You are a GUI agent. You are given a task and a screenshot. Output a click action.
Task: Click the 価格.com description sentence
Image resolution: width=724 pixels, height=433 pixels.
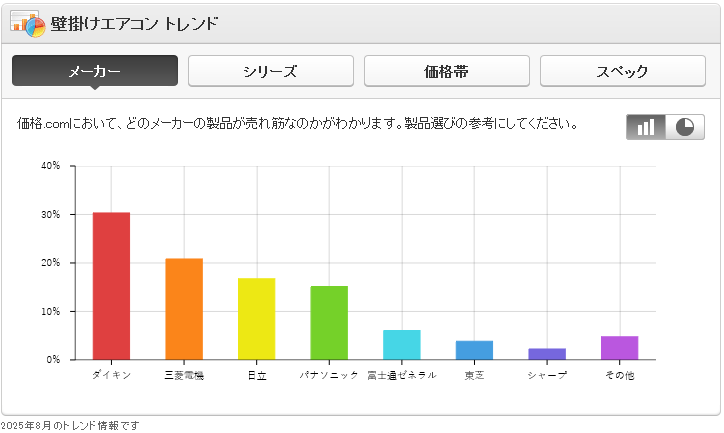298,124
